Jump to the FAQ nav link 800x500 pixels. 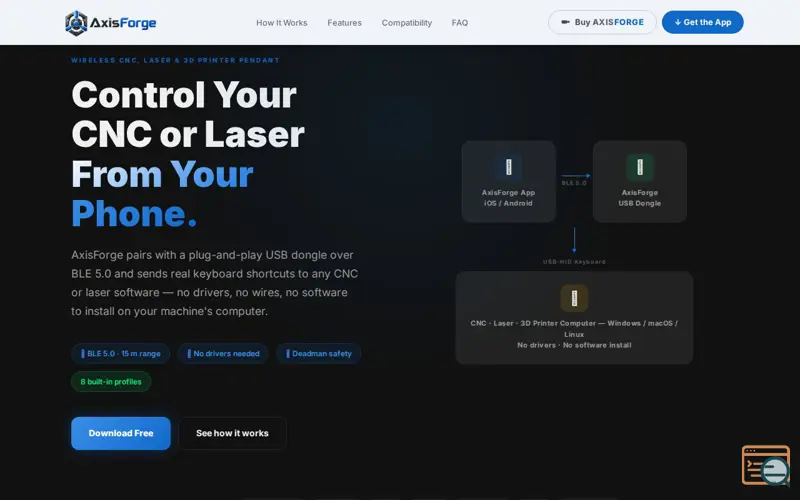pos(460,23)
